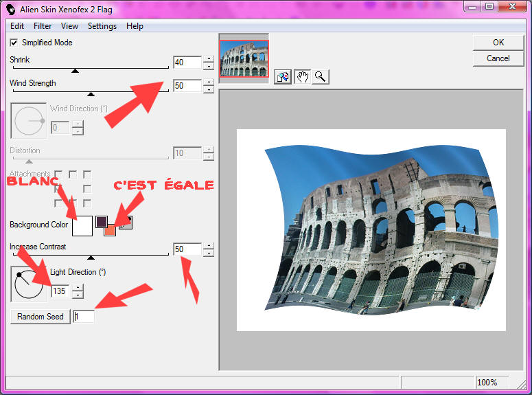Viewport: 532px width, 395px height.
Task: Click the Alien Skin title bar icon
Action: click(11, 9)
